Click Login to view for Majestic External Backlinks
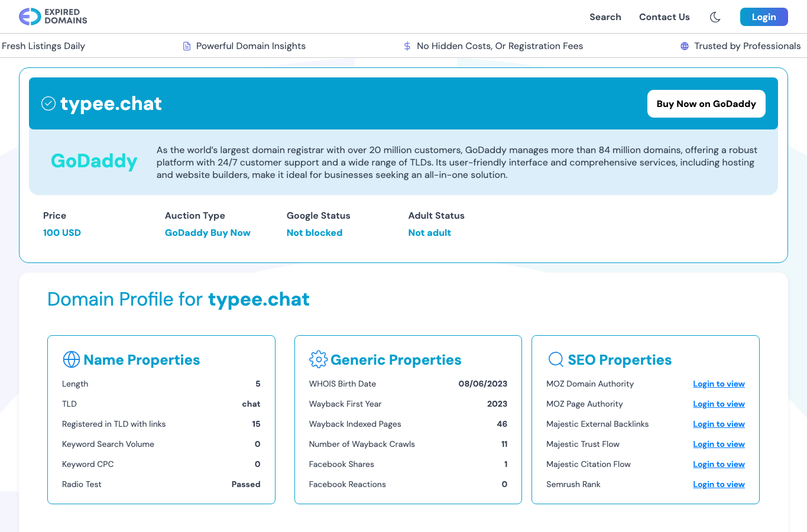This screenshot has height=532, width=807. 719,424
